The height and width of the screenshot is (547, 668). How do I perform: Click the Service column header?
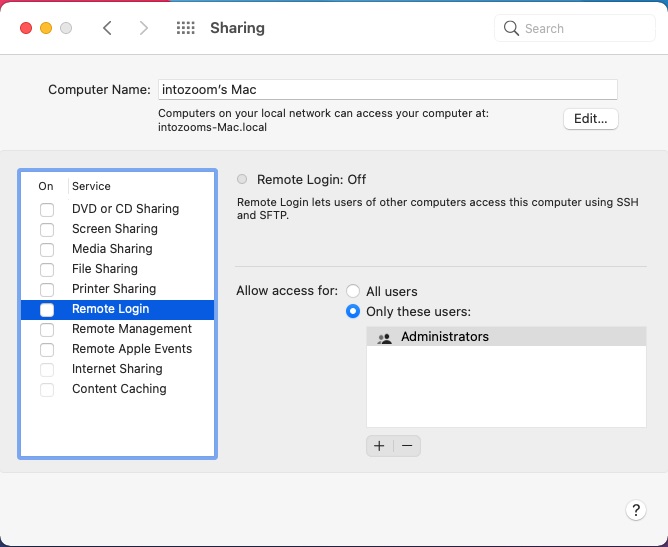pos(91,186)
